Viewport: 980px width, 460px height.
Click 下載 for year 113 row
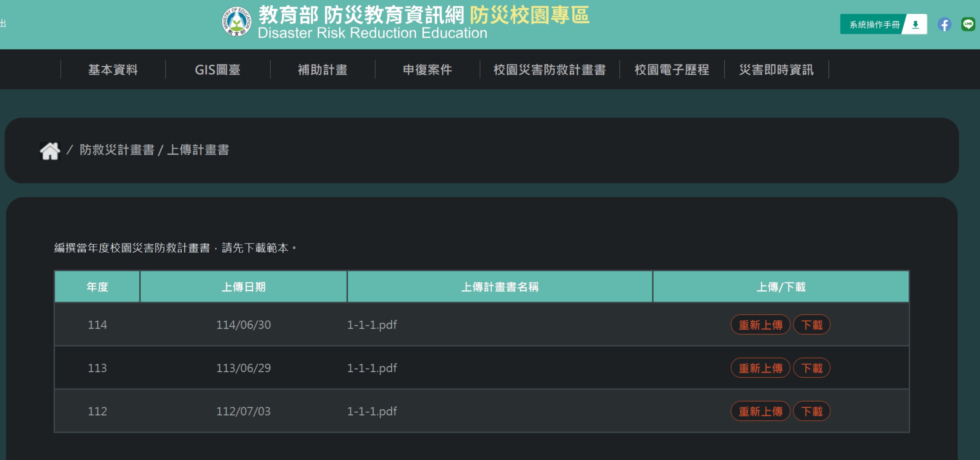click(812, 368)
